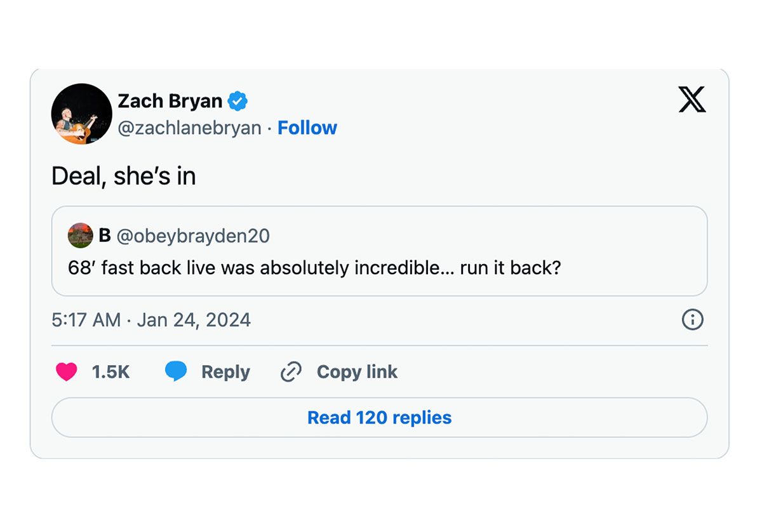The image size is (762, 532).
Task: Open the 5:17 AM Jan 24 timestamp
Action: click(x=151, y=319)
